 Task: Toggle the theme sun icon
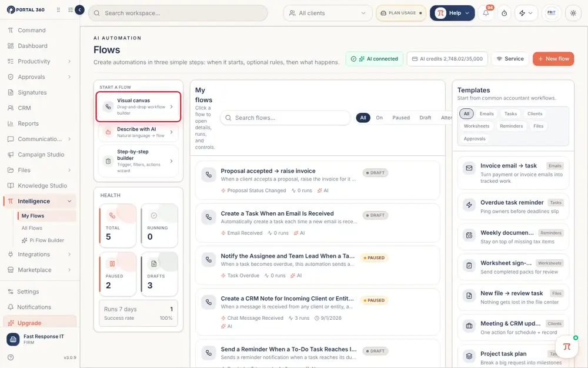[573, 13]
